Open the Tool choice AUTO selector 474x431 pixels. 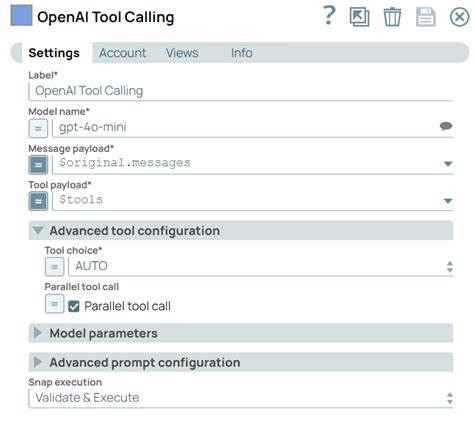click(260, 266)
